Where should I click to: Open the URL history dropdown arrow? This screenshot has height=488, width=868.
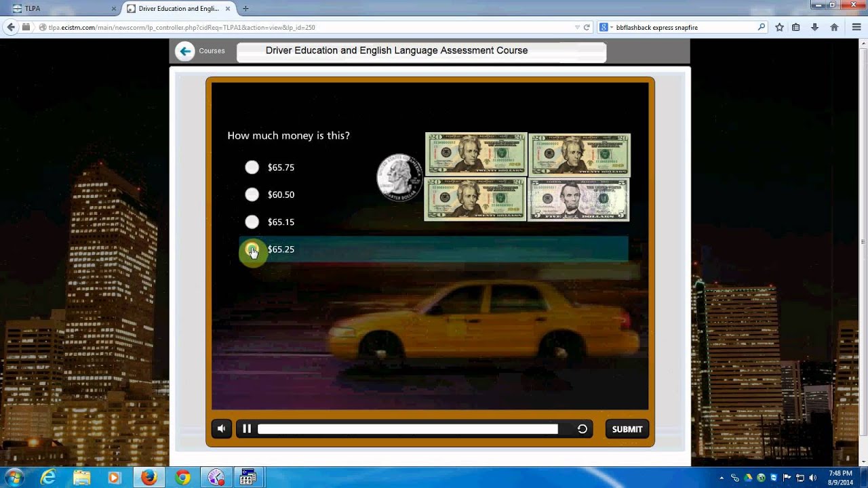pos(577,27)
